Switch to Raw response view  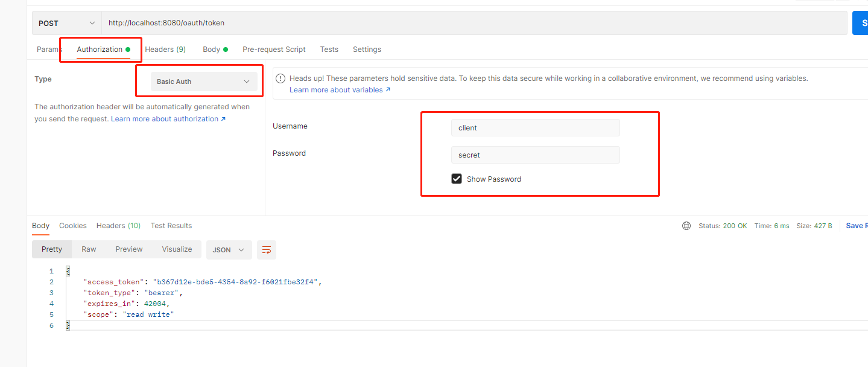(89, 249)
